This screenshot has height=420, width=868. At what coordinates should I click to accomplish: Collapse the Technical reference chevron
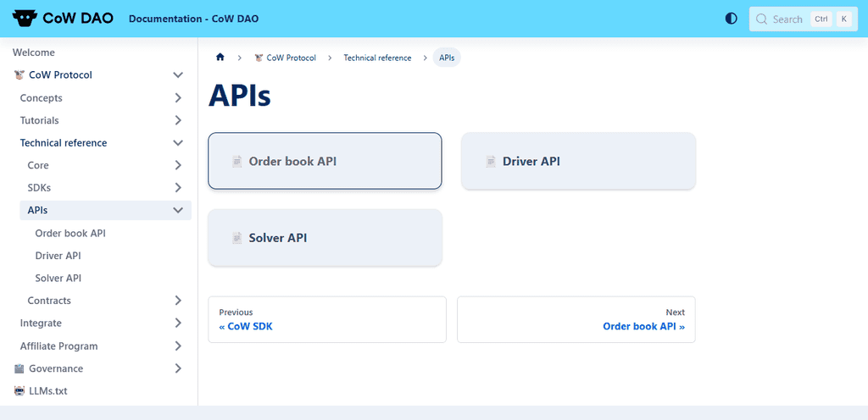(x=178, y=143)
